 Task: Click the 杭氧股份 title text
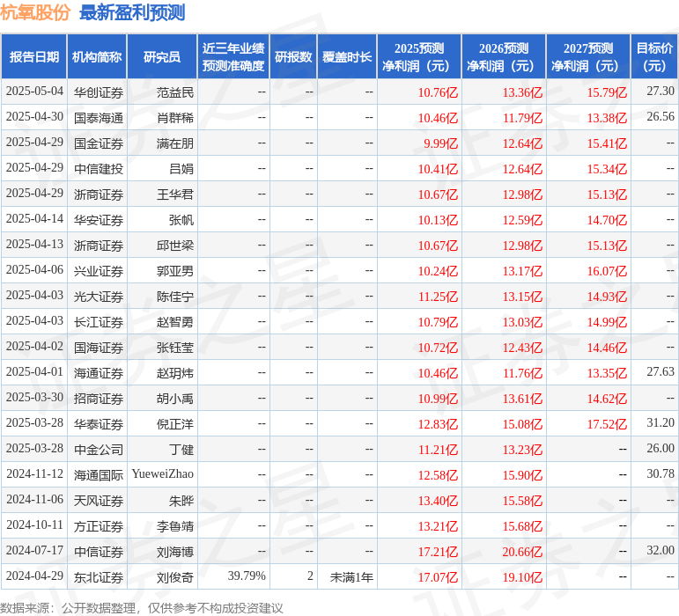34,12
